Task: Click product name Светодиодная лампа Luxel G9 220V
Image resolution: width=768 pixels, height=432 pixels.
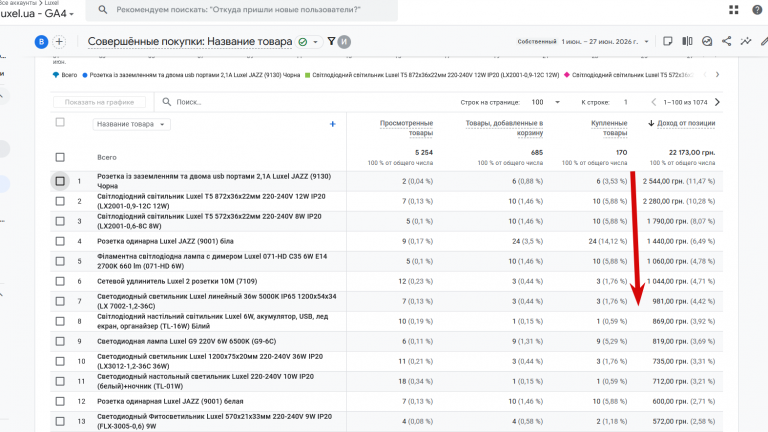Action: [187, 341]
